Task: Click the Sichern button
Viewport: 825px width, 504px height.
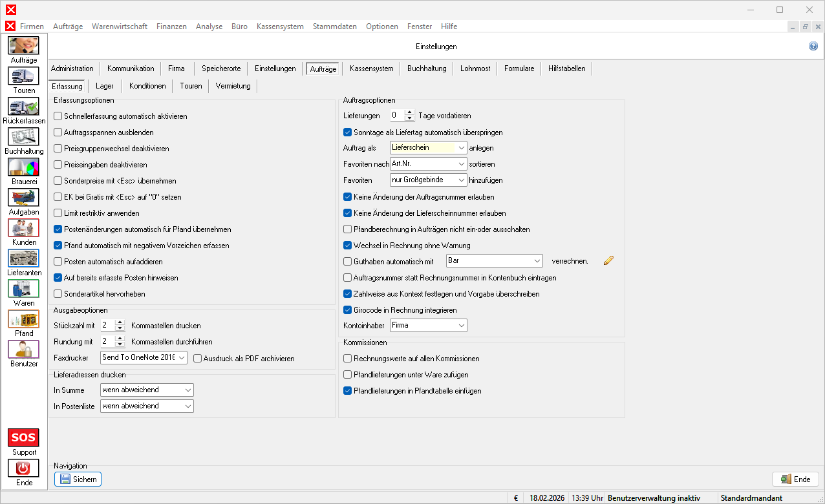Action: (x=78, y=479)
